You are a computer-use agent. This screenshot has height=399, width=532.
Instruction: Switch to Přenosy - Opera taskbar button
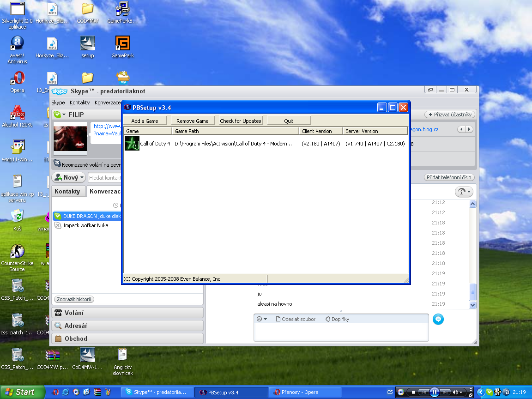click(305, 392)
